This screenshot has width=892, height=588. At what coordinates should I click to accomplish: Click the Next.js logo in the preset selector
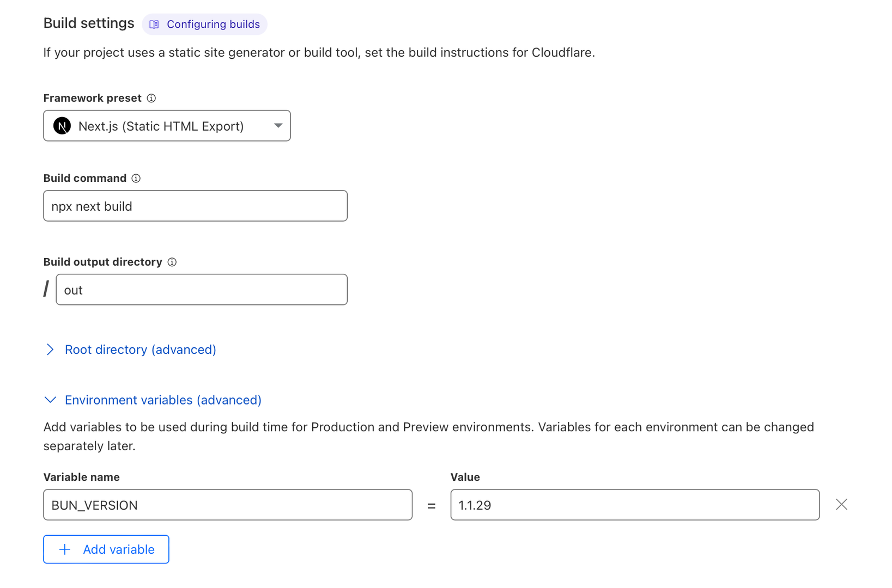coord(62,126)
